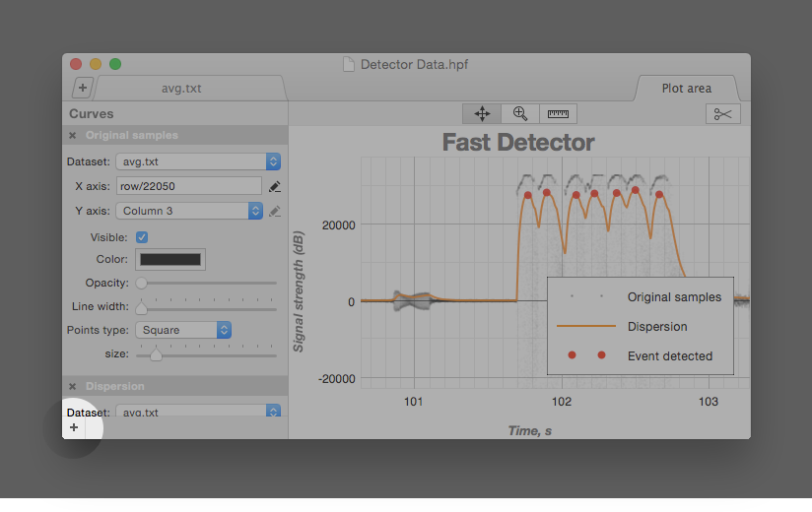Click the X axis expression field
812x512 pixels.
188,186
